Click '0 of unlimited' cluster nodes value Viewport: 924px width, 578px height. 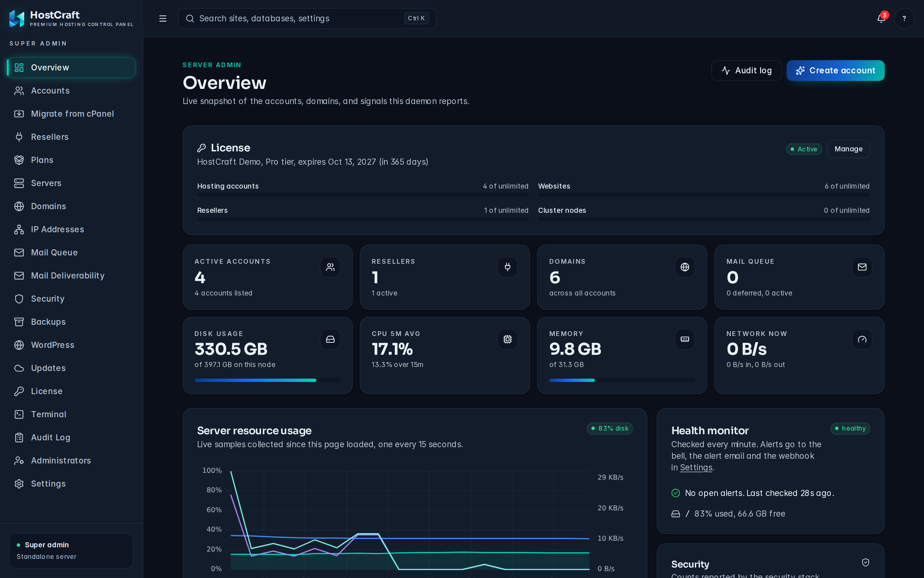point(846,210)
